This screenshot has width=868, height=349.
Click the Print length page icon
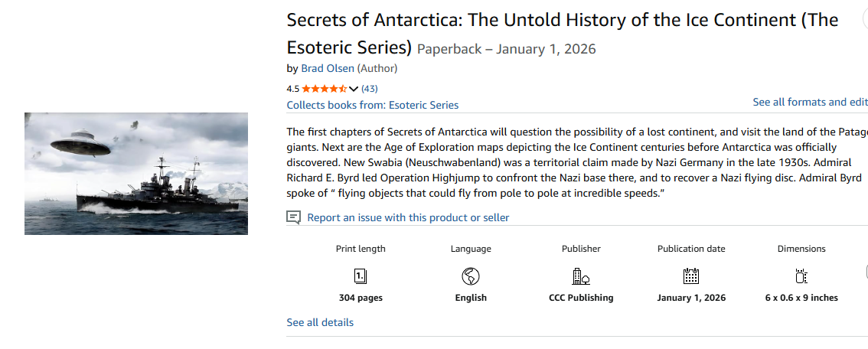click(x=361, y=276)
